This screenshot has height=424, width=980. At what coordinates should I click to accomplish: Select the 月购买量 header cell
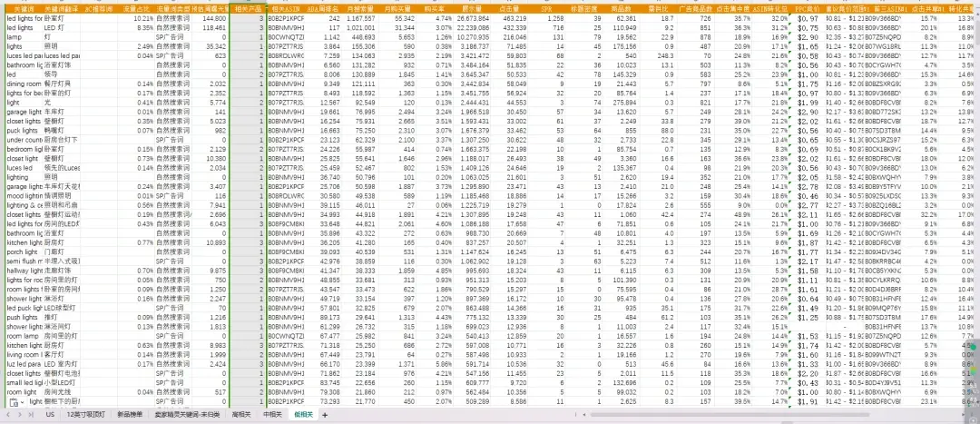[397, 10]
